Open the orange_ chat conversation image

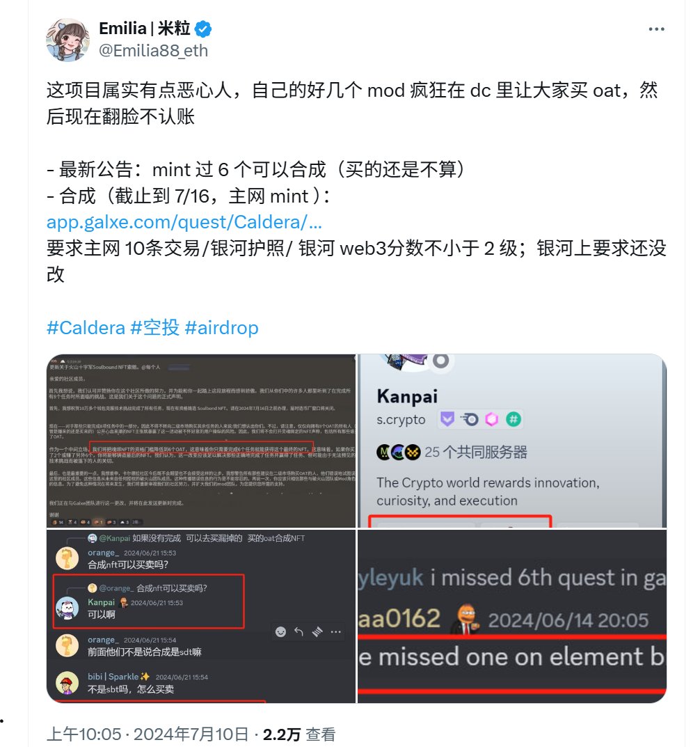pyautogui.click(x=201, y=616)
